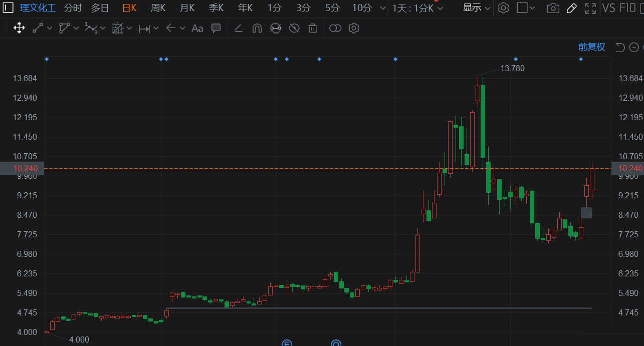Select the move/pan cross-arrow tool
The image size is (644, 346).
point(19,28)
